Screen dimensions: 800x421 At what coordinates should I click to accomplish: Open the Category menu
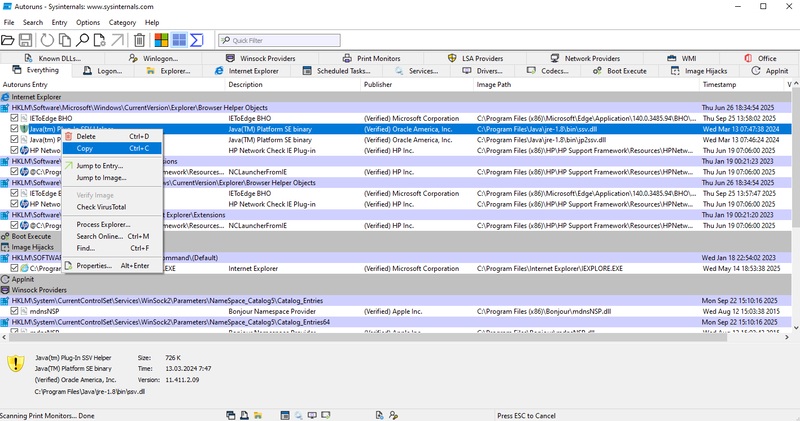point(122,22)
